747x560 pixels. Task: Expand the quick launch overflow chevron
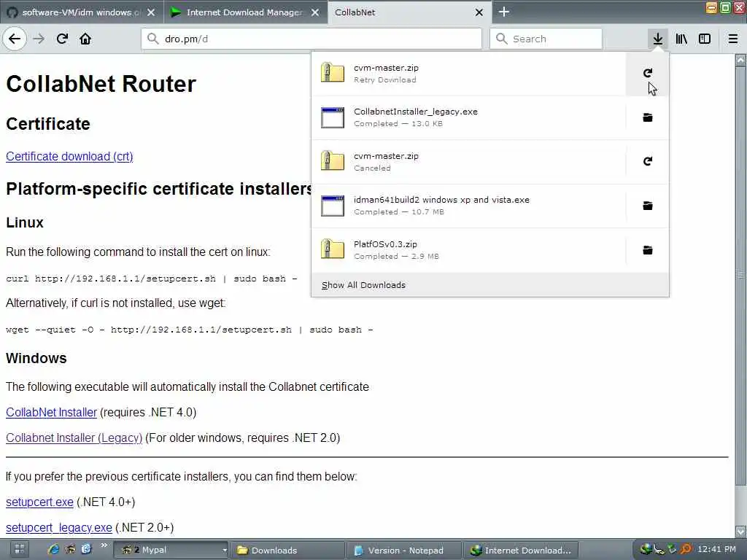[104, 545]
